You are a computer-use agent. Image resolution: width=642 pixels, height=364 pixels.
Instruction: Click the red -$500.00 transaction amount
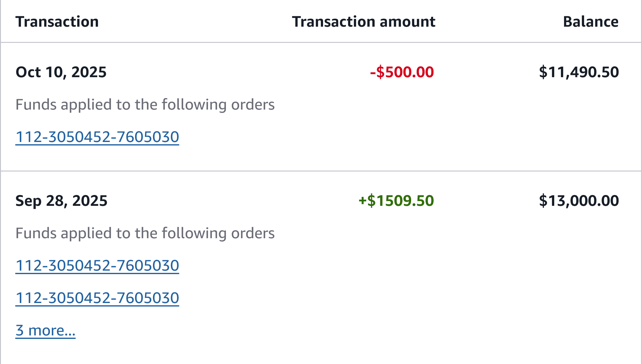click(x=402, y=72)
